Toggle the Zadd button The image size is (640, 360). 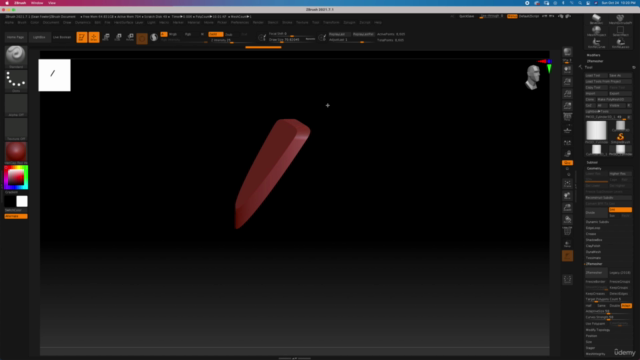216,34
